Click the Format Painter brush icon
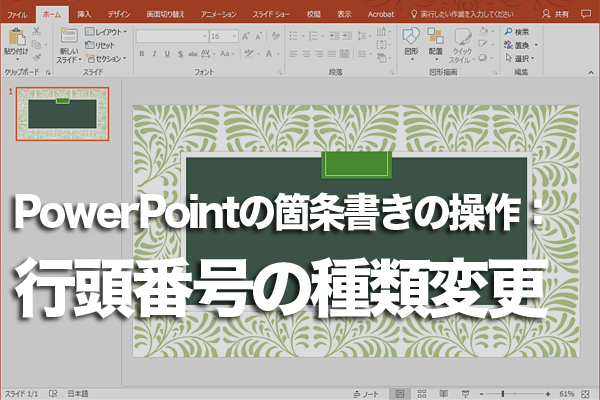Viewport: 600px width, 400px height. (x=36, y=58)
